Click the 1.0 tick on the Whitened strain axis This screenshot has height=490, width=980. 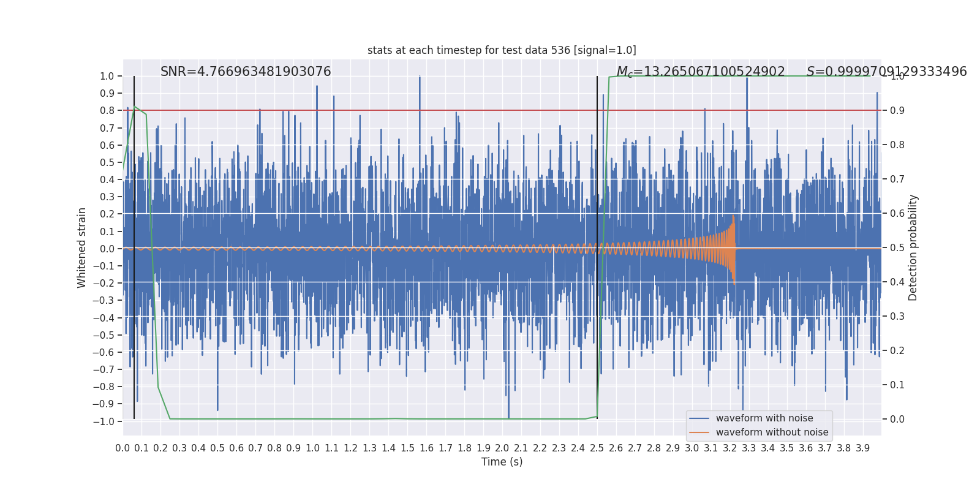107,77
